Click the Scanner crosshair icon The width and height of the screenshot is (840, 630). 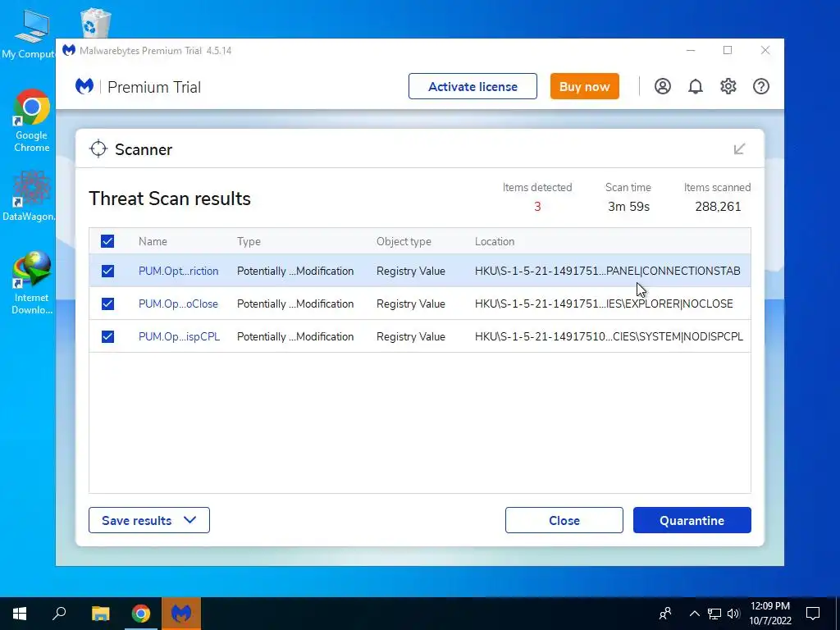[x=98, y=149]
